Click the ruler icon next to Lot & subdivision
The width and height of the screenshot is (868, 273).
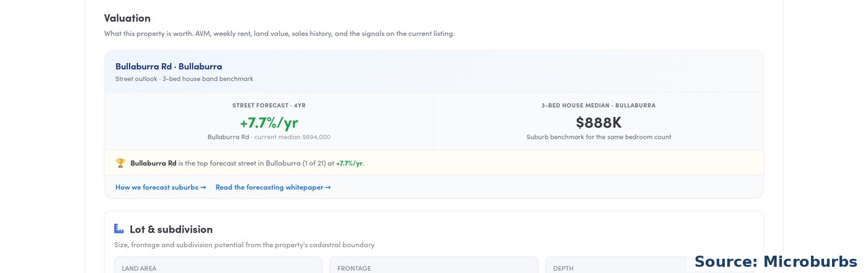click(x=119, y=229)
